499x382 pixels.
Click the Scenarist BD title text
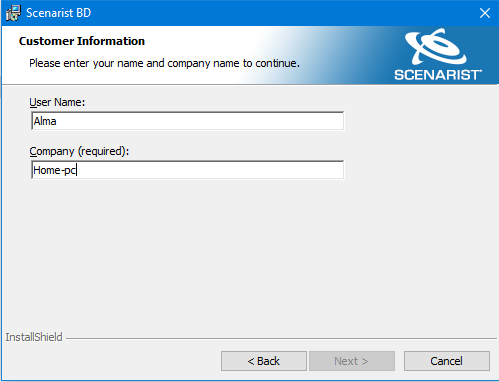58,13
